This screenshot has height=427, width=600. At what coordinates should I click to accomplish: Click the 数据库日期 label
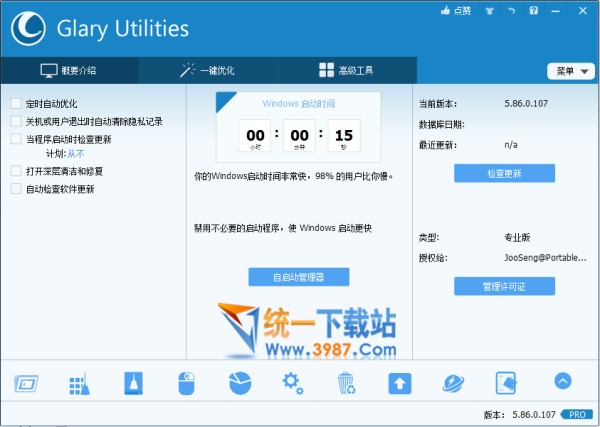click(x=442, y=124)
